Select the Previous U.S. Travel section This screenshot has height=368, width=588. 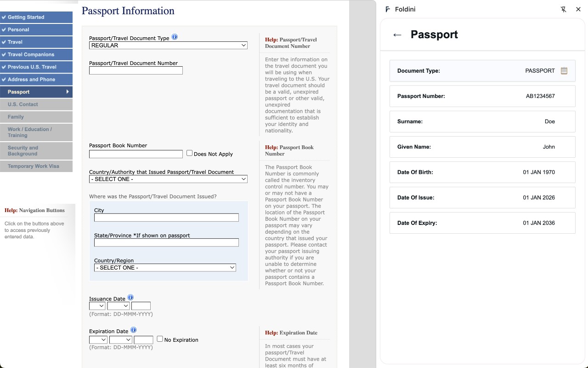click(36, 67)
